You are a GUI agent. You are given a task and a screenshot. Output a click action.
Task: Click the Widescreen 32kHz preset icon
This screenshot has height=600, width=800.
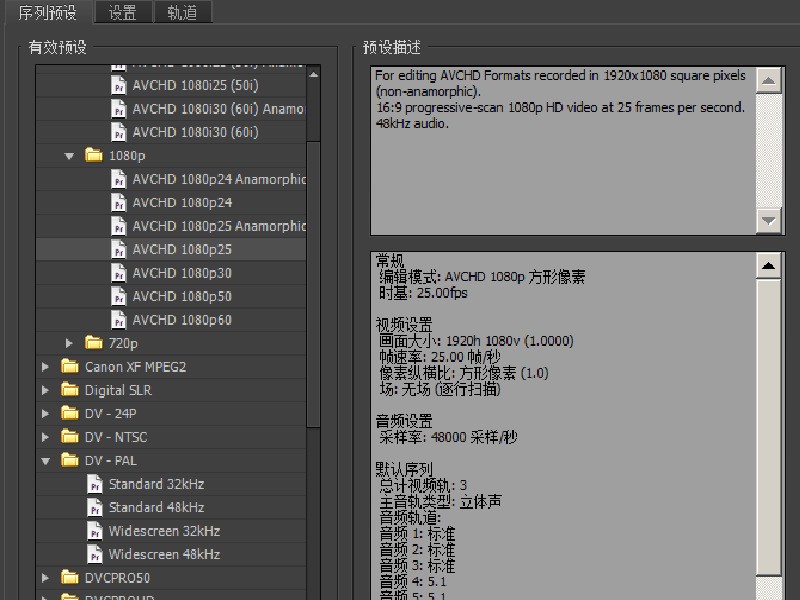(95, 530)
